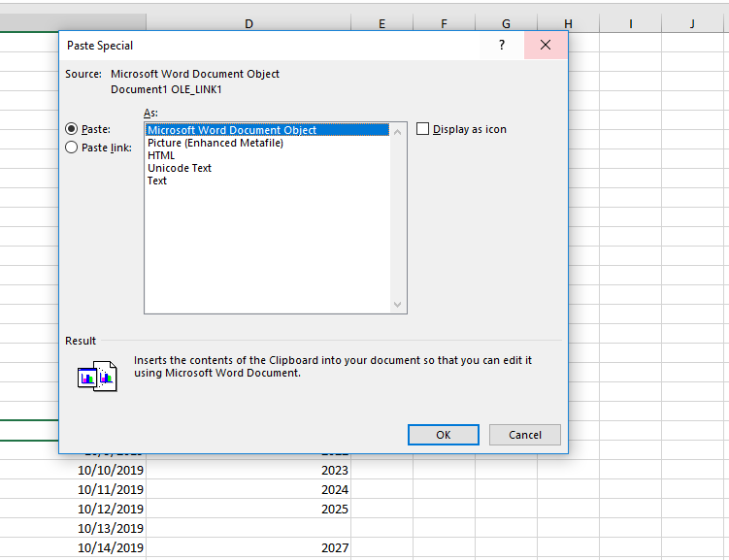Choose Microsoft Word Document Object format
The image size is (729, 560).
[x=267, y=130]
